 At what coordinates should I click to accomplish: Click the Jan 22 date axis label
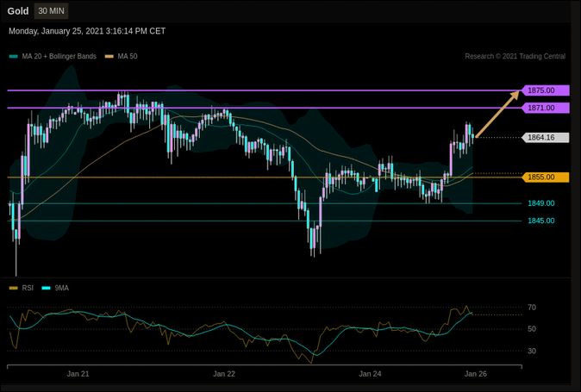(x=224, y=374)
